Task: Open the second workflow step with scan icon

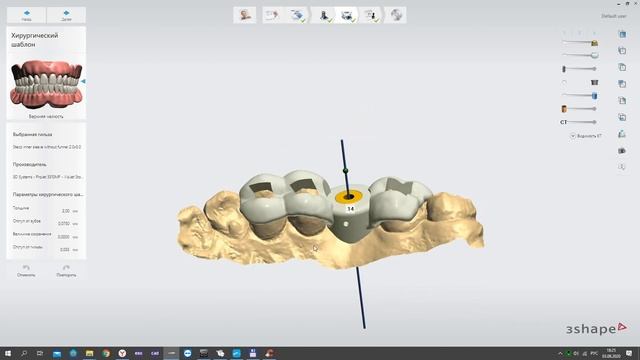Action: click(x=272, y=15)
